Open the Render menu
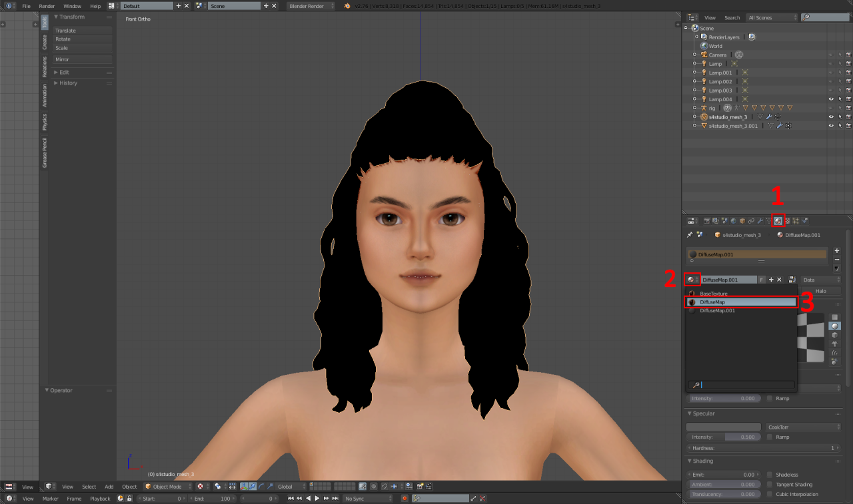 pyautogui.click(x=47, y=5)
